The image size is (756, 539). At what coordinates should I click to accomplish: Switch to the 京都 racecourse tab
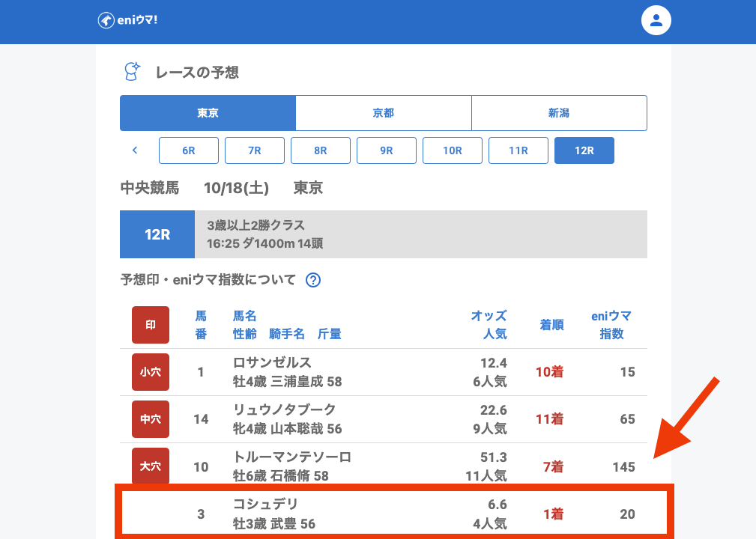coord(383,113)
